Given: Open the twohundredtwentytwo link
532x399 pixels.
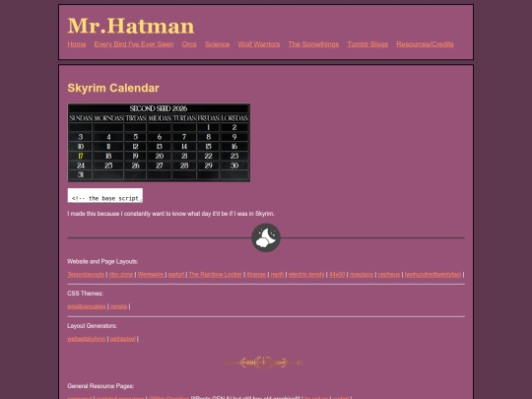Looking at the screenshot, I should pyautogui.click(x=432, y=275).
